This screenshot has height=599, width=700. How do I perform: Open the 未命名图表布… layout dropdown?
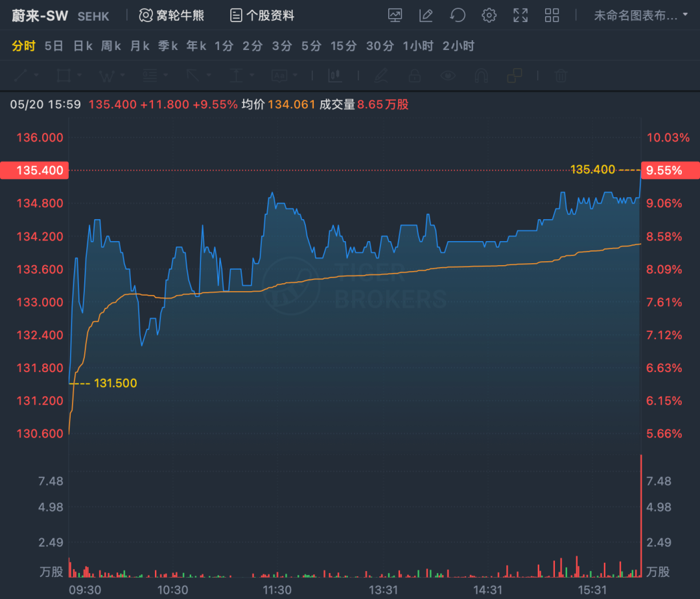(640, 16)
